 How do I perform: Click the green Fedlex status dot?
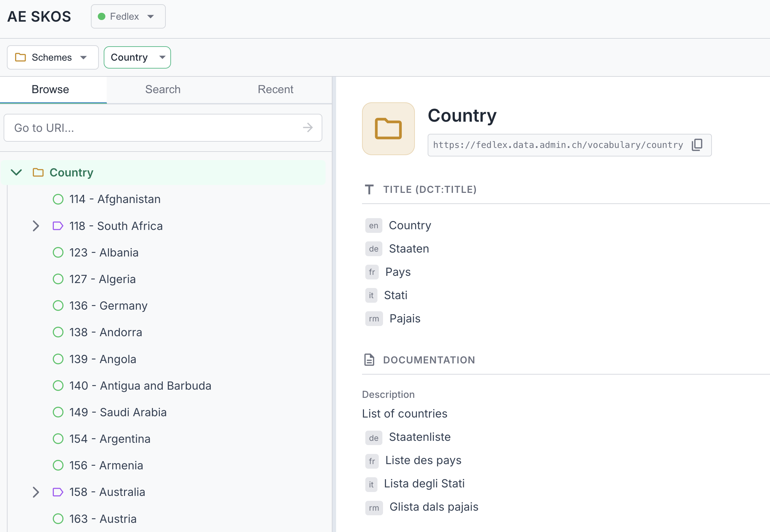pyautogui.click(x=102, y=16)
